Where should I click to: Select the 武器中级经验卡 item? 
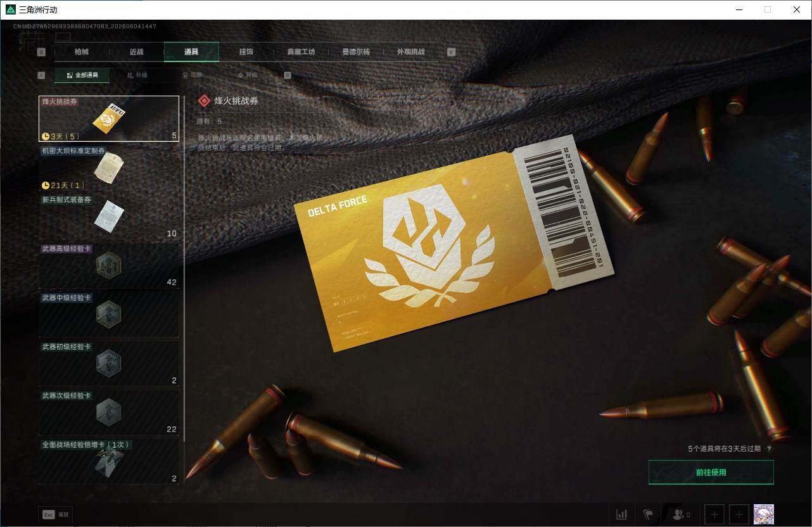click(109, 314)
